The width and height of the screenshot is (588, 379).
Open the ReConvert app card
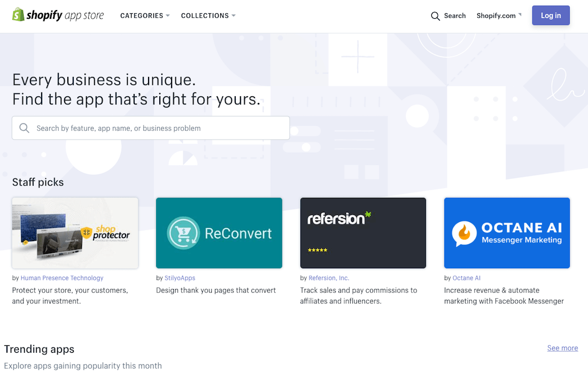pyautogui.click(x=219, y=233)
